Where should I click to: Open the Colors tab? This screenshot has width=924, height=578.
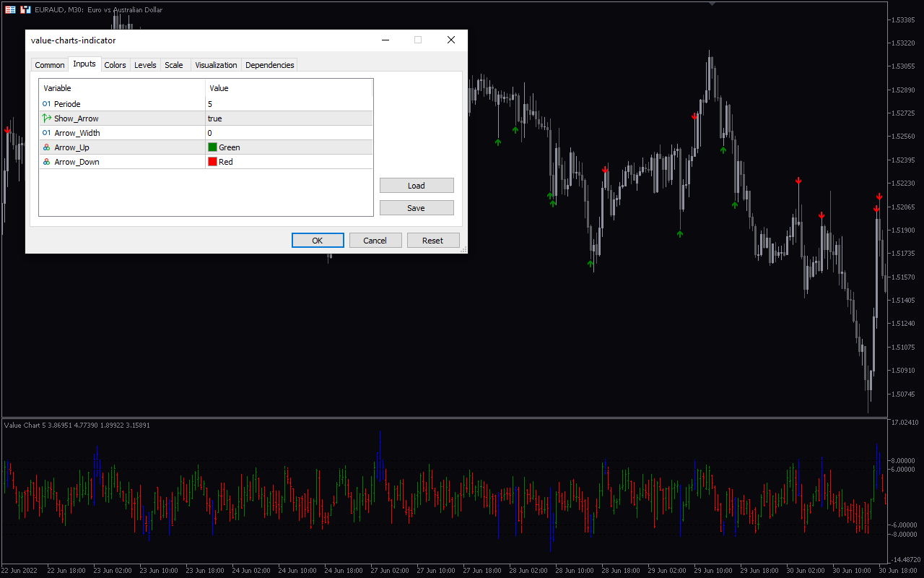click(115, 65)
